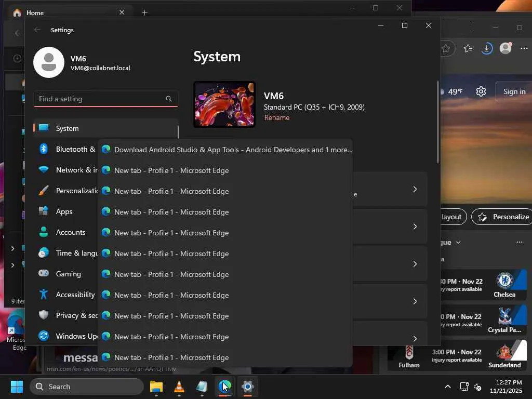Click the network tray icon
The image size is (532, 399).
[464, 387]
